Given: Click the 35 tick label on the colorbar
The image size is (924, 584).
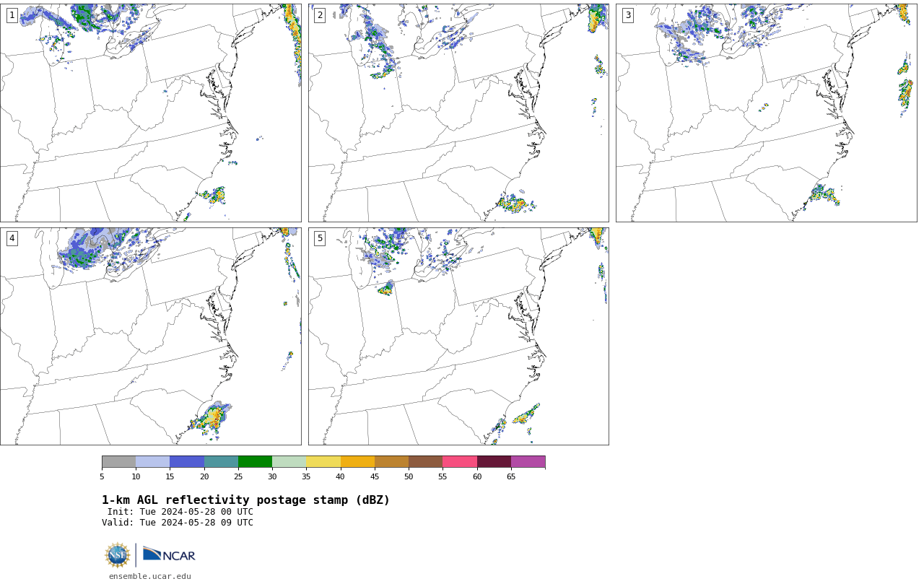Looking at the screenshot, I should click(306, 476).
